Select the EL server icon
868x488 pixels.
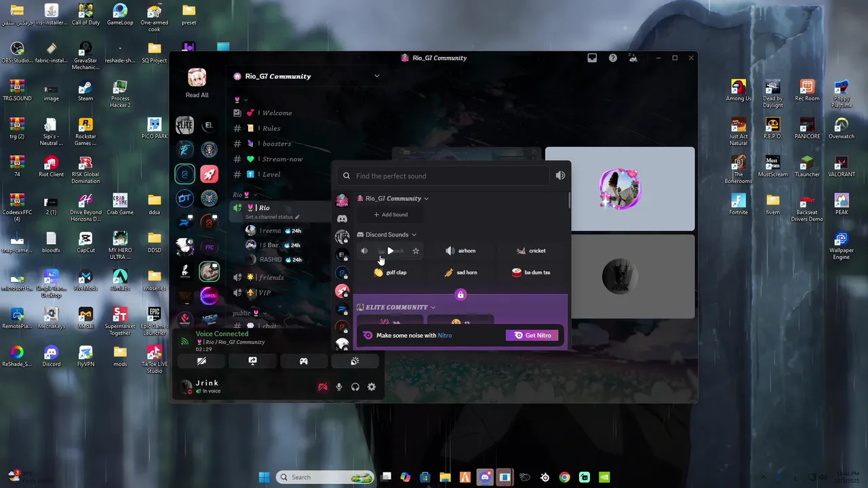click(x=209, y=125)
